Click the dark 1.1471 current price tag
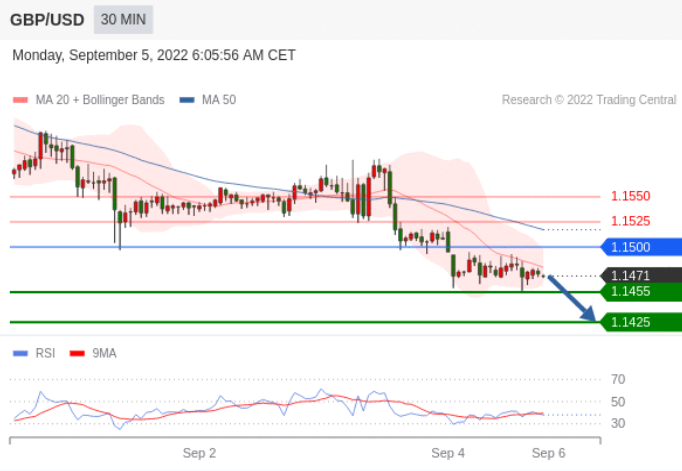This screenshot has height=471, width=682. [641, 275]
